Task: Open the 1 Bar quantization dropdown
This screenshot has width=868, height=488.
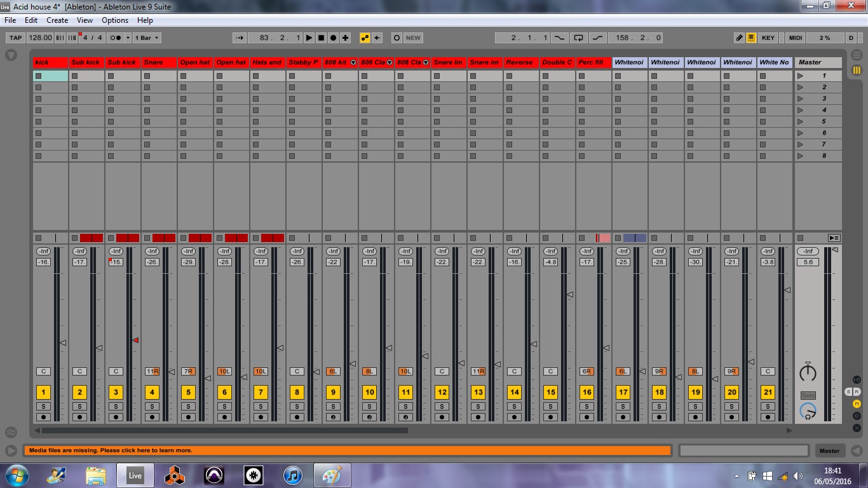Action: (x=147, y=37)
